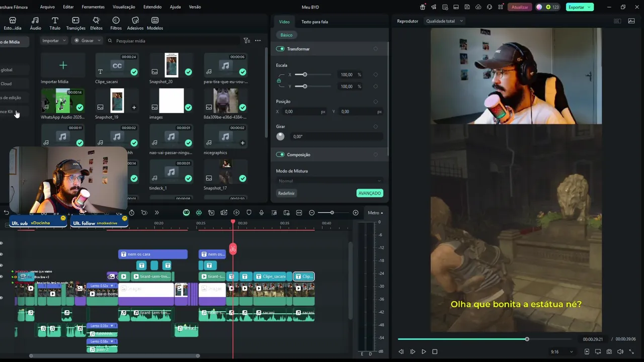Click the marker shield icon in timeline toolbar
The width and height of the screenshot is (644, 362).
[249, 213]
